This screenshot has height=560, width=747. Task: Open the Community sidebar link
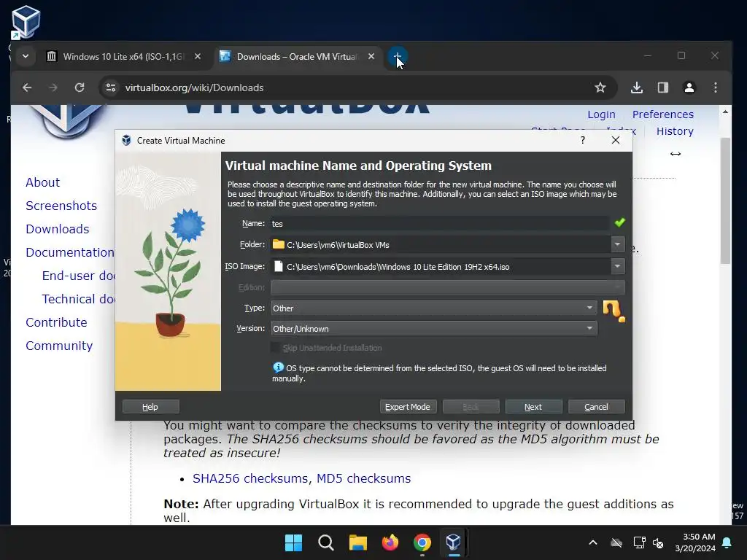59,346
